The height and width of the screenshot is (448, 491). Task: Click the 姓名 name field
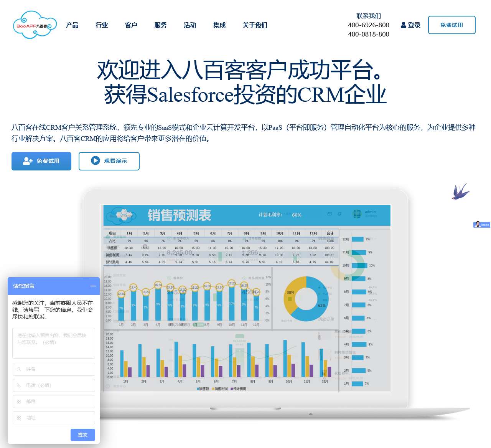[x=54, y=369]
